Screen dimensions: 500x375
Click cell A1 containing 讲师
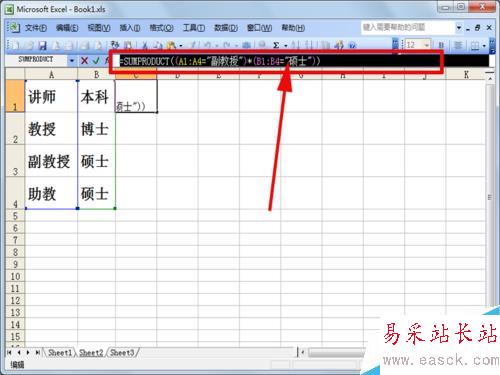tap(51, 96)
